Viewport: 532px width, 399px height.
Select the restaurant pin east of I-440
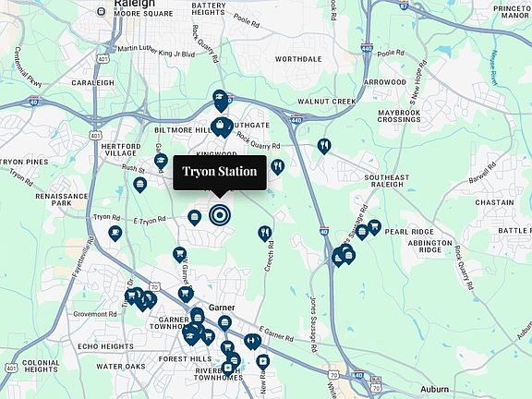click(324, 146)
